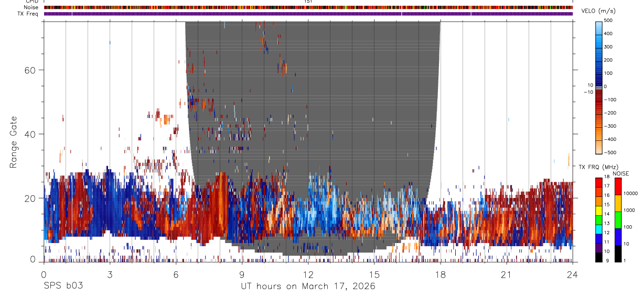644x297 pixels.
Task: Click the '500' velocity scale tick label
Action: (x=609, y=20)
